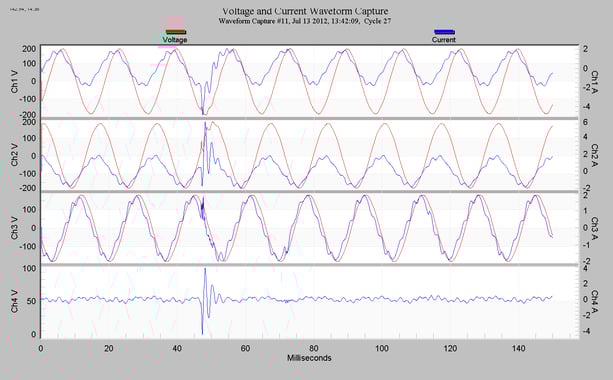
Task: Click the 0 tick on the time axis
Action: 41,348
